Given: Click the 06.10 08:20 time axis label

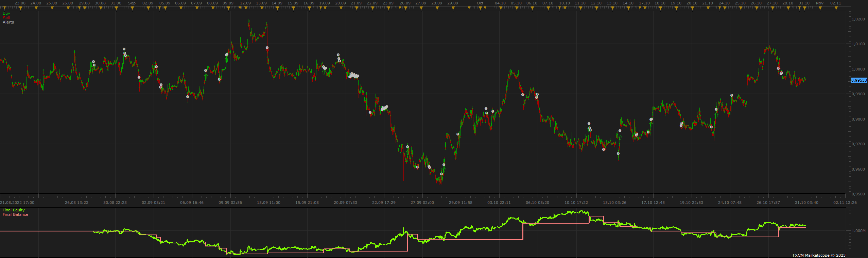Looking at the screenshot, I should coord(537,203).
